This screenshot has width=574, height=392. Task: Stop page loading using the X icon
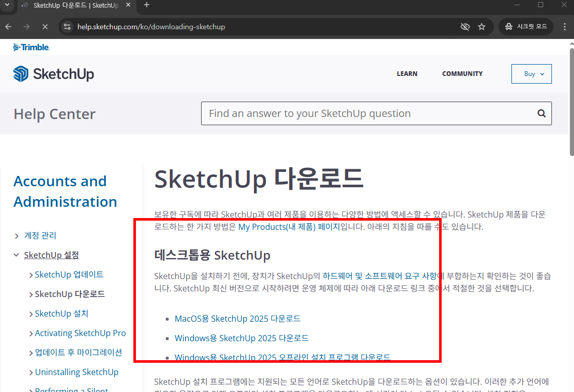[x=45, y=26]
